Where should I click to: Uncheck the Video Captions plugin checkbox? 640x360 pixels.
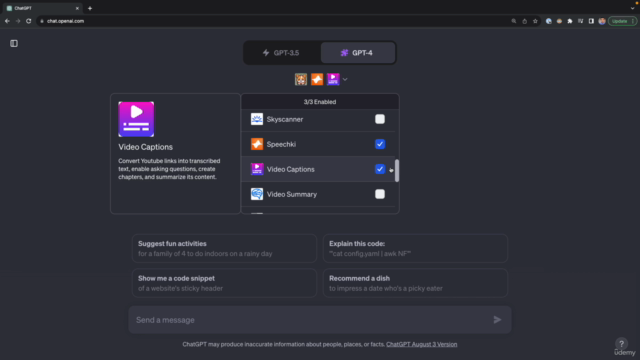380,169
